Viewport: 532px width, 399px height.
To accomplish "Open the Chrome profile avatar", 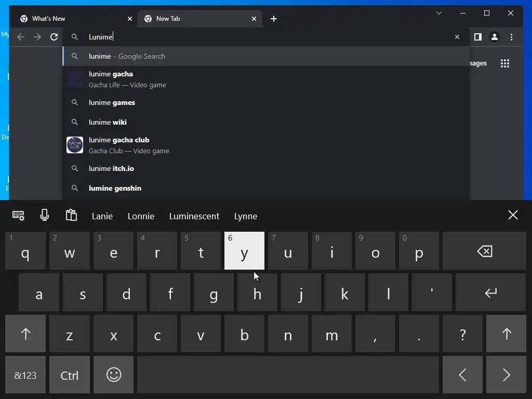I will pos(495,37).
